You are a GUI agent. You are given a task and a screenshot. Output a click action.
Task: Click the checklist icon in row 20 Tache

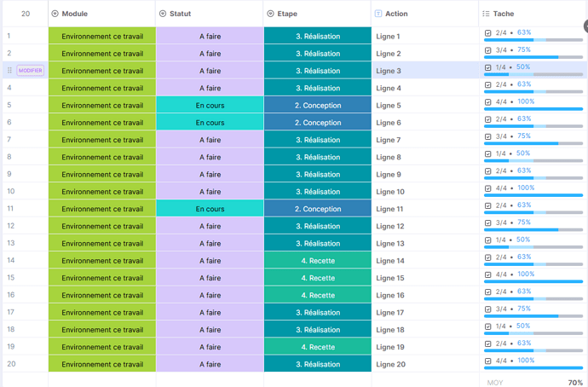tap(487, 361)
